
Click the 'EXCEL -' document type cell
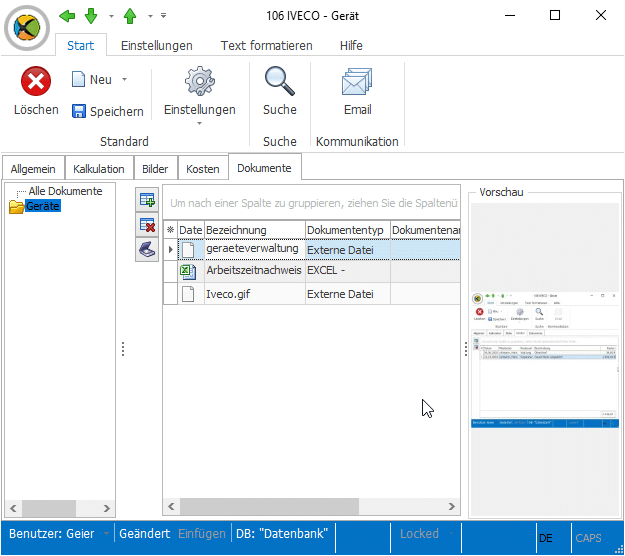coord(348,271)
